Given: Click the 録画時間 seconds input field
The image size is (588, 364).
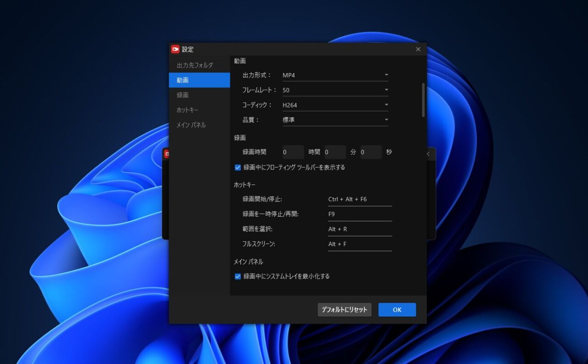Looking at the screenshot, I should 371,152.
